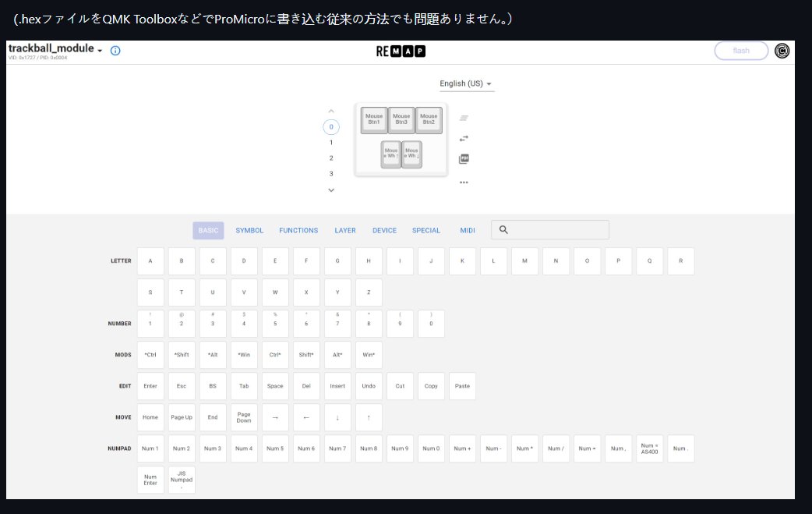
Task: Click the layer up chevron arrow
Action: (x=331, y=112)
